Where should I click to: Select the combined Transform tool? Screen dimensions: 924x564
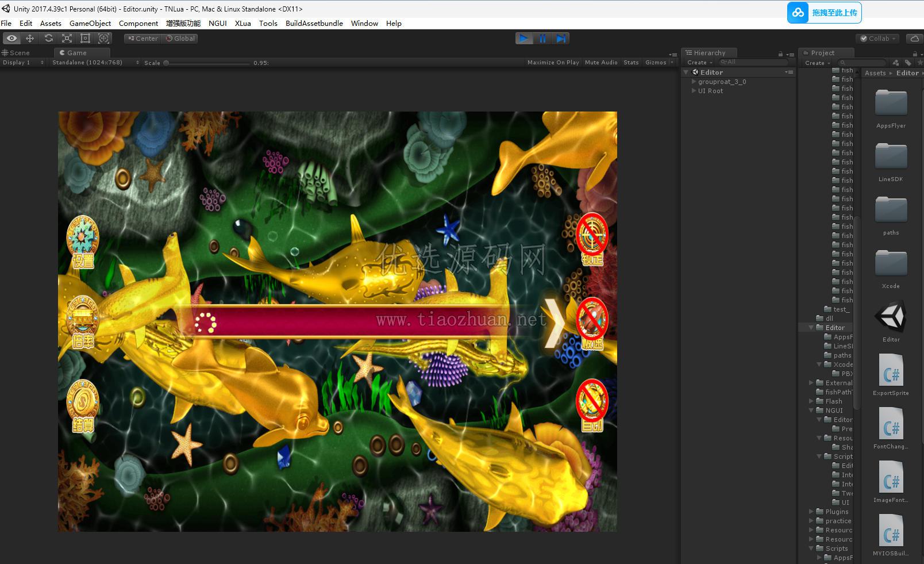104,39
